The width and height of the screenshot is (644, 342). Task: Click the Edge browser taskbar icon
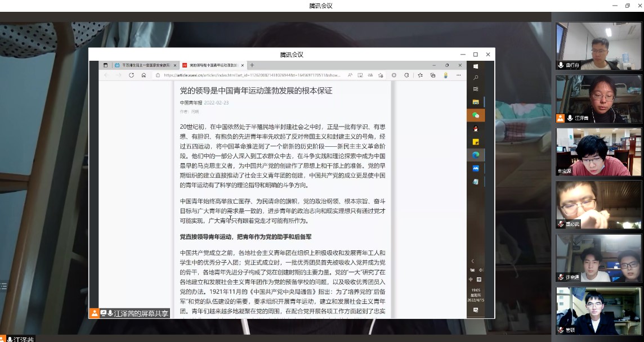pyautogui.click(x=476, y=155)
